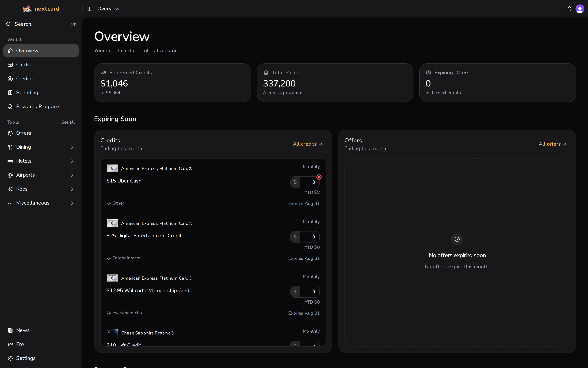The width and height of the screenshot is (588, 368).
Task: Click the 337,200 total points value
Action: point(279,83)
